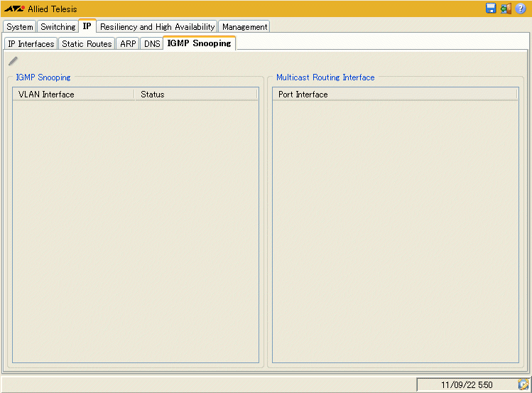Click the IGMP Snooping group label
532x393 pixels.
pyautogui.click(x=43, y=77)
